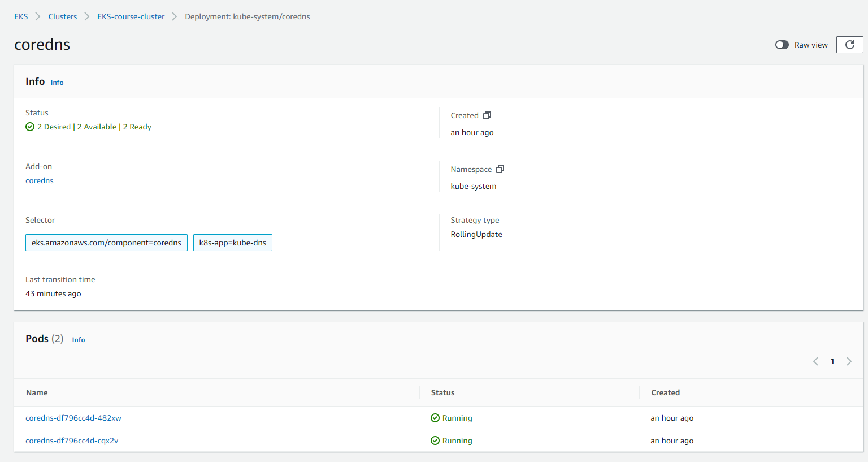Click the Add-on label
The image size is (868, 462).
coord(38,166)
